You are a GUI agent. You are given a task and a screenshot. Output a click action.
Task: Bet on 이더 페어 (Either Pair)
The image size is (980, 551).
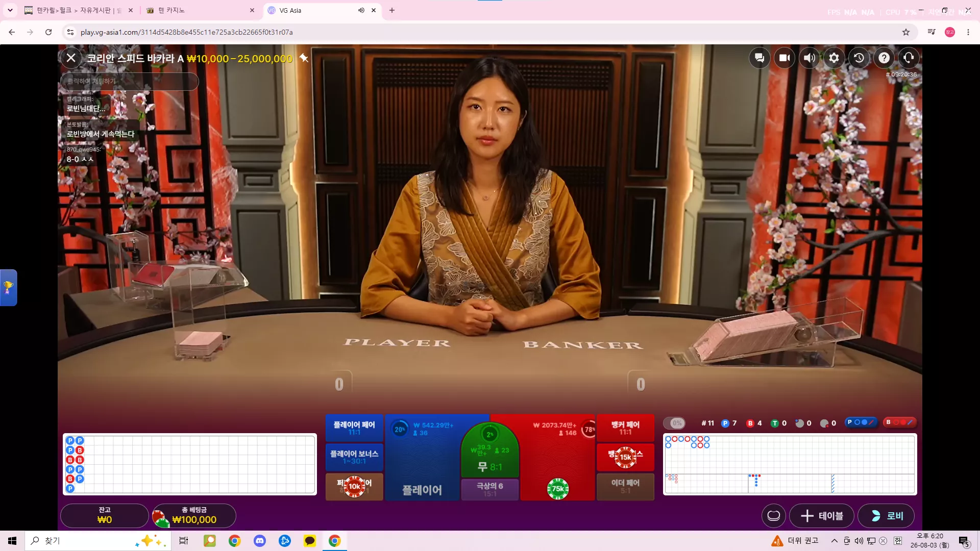point(625,487)
